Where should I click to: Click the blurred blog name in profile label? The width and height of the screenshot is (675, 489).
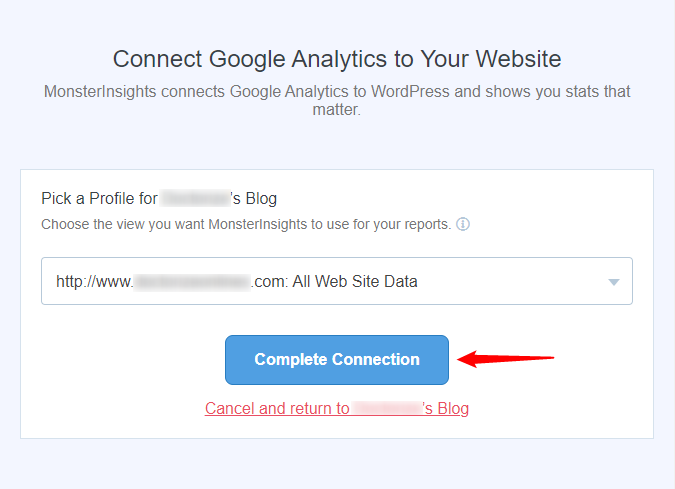195,198
